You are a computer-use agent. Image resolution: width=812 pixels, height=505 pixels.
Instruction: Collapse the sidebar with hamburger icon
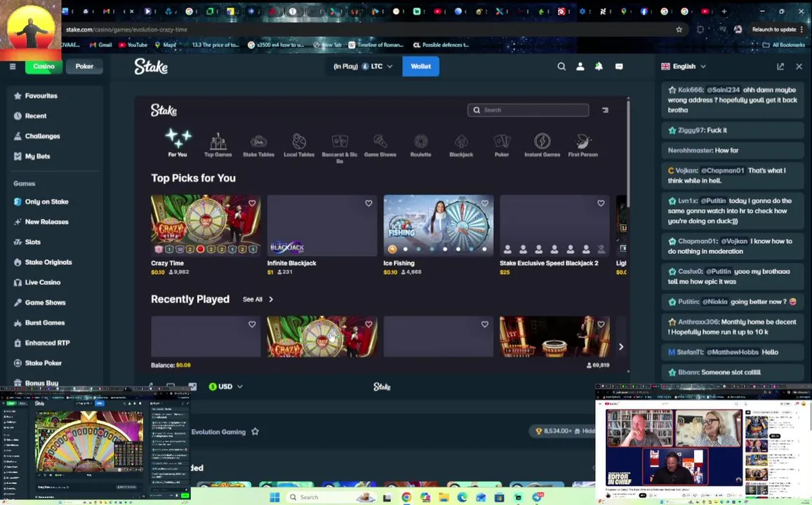click(x=13, y=66)
